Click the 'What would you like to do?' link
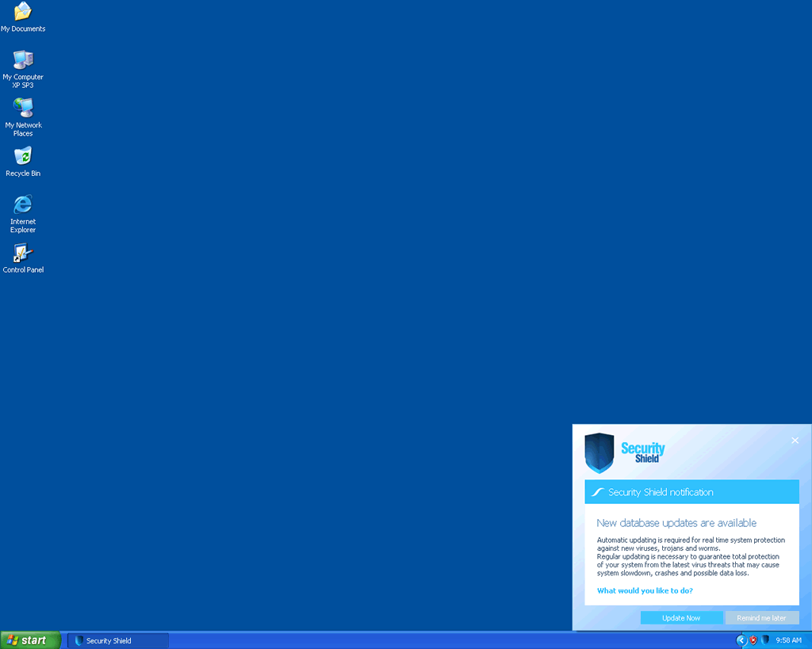The width and height of the screenshot is (812, 649). (x=645, y=590)
